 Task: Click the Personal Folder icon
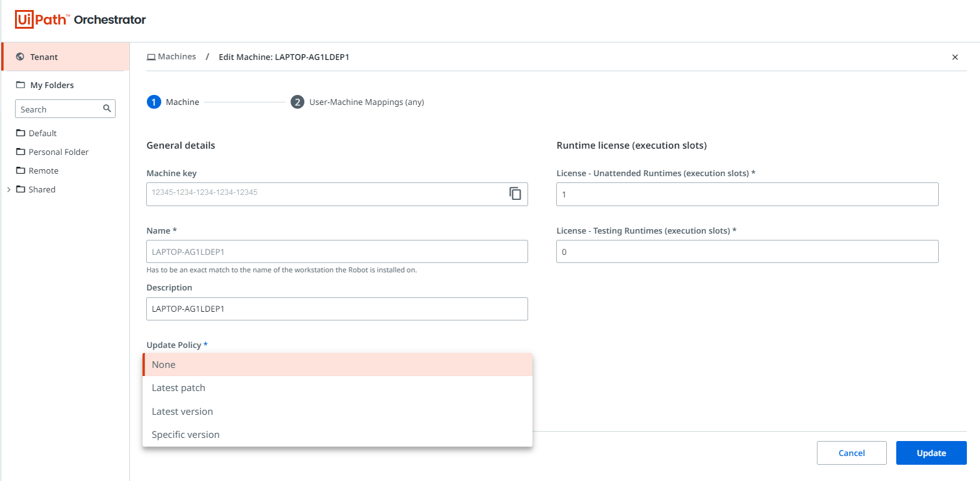click(21, 152)
